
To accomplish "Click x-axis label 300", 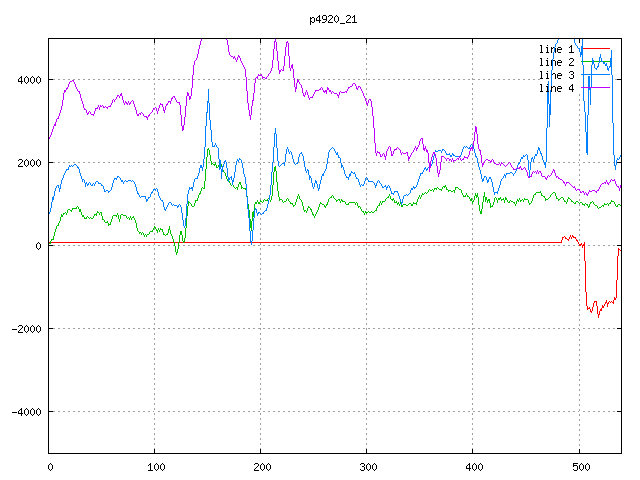I will point(368,467).
